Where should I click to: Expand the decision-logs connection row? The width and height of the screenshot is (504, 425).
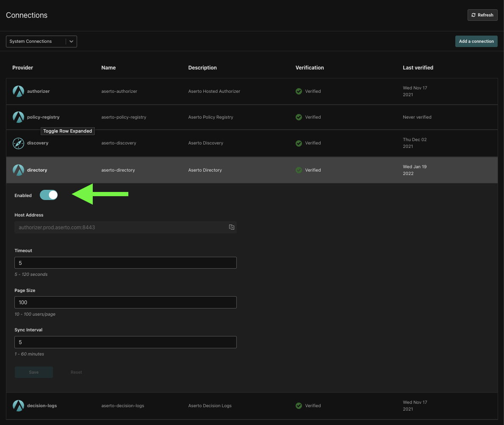click(x=252, y=406)
